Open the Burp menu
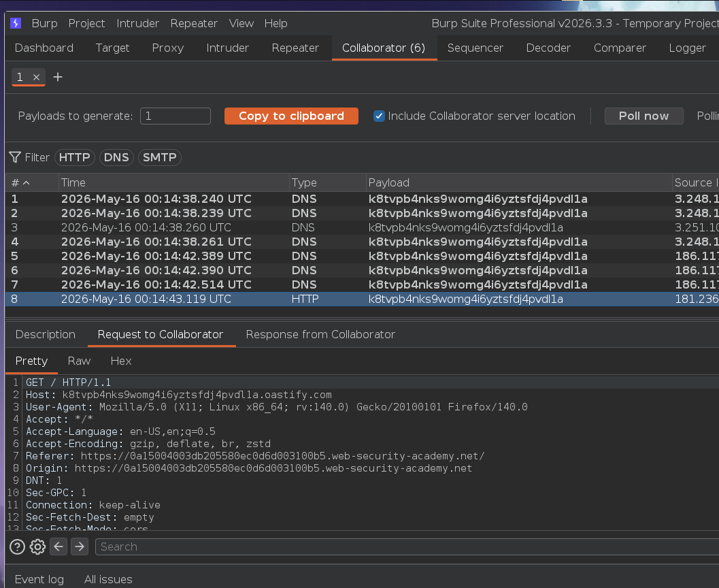Viewport: 719px width, 588px height. click(44, 23)
